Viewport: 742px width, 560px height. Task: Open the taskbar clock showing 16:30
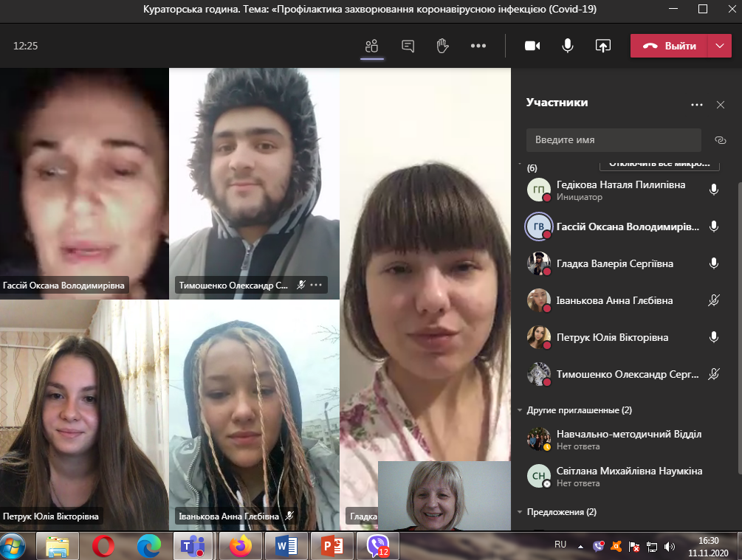coord(708,546)
